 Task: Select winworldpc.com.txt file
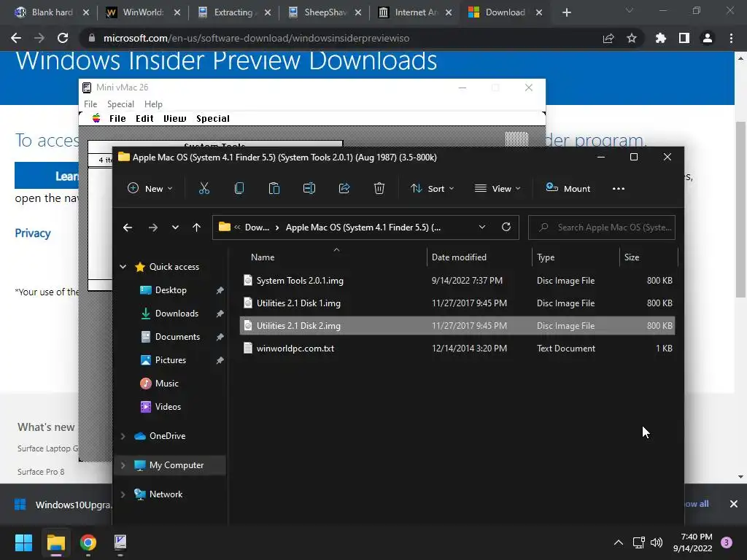tap(457, 348)
